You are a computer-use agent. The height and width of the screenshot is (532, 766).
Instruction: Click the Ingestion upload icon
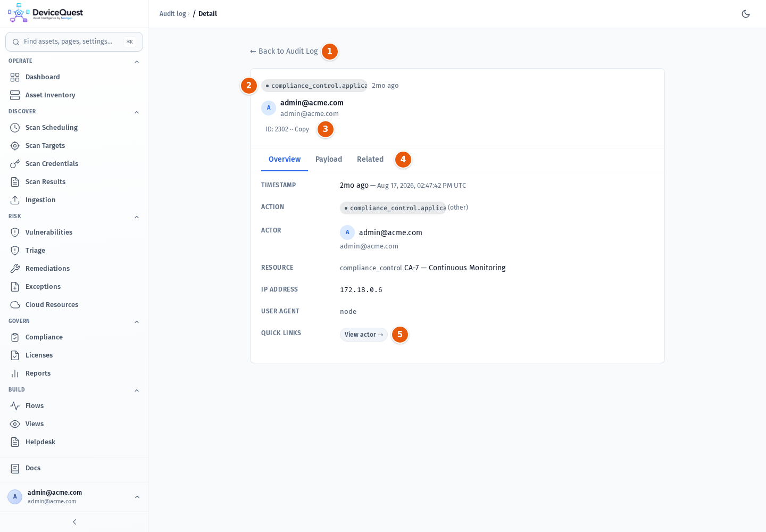(15, 200)
